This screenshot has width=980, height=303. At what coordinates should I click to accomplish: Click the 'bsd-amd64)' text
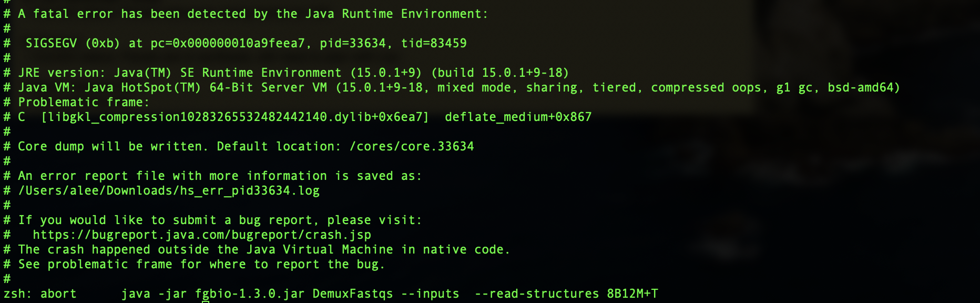[863, 88]
